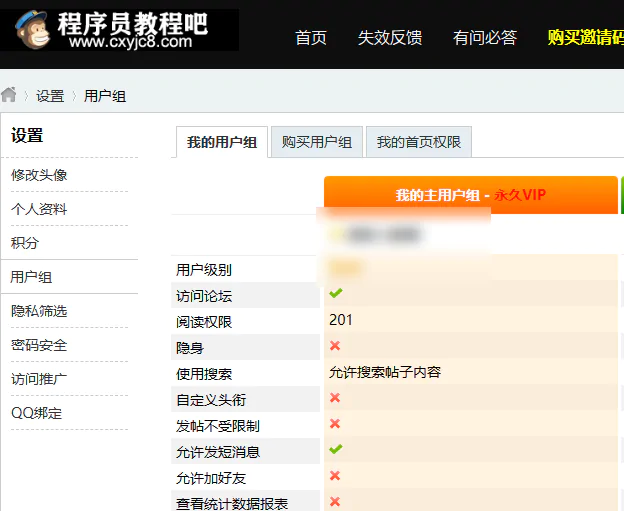Open the yellow 购买邀请码 navigation item

(x=585, y=38)
